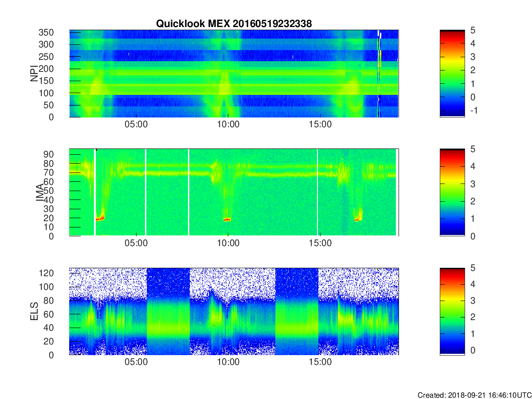The width and height of the screenshot is (532, 399).
Task: Click the 15:00 time tick under NPI panel
Action: (320, 125)
